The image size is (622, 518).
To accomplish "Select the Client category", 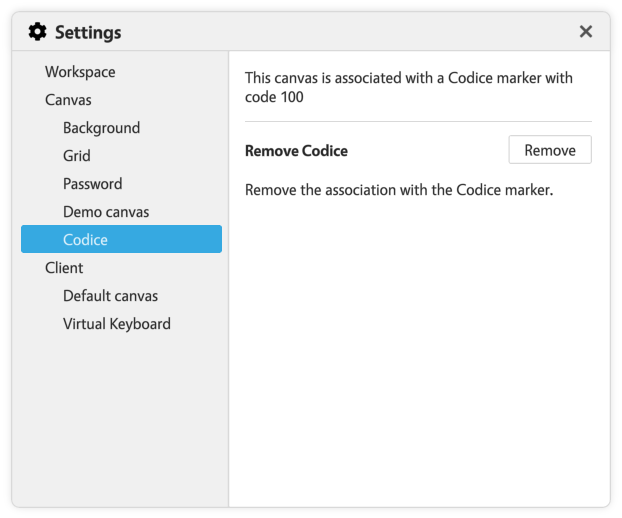I will pos(64,268).
